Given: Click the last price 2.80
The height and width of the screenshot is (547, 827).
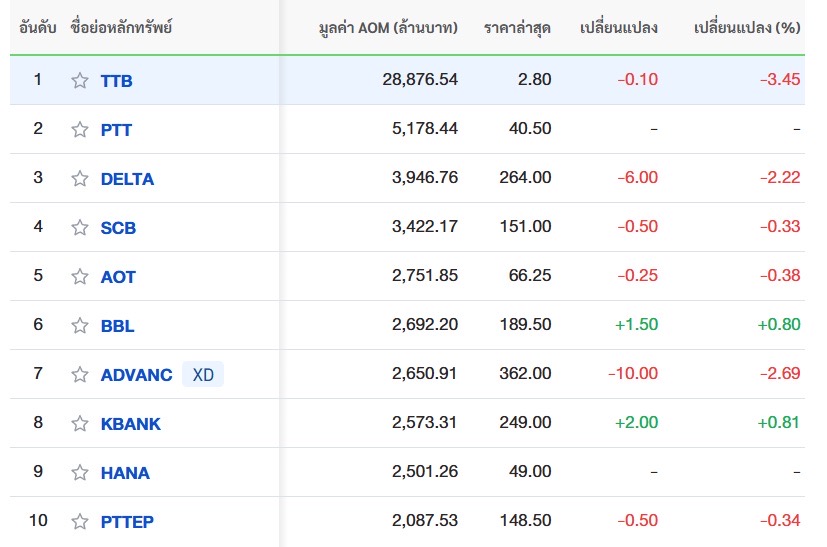Looking at the screenshot, I should [534, 79].
